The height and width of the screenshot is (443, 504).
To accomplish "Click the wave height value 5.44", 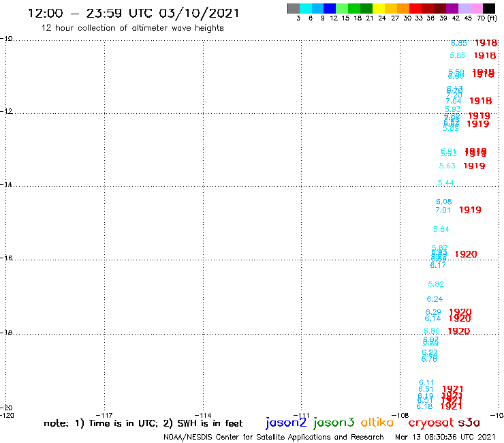I will click(446, 183).
